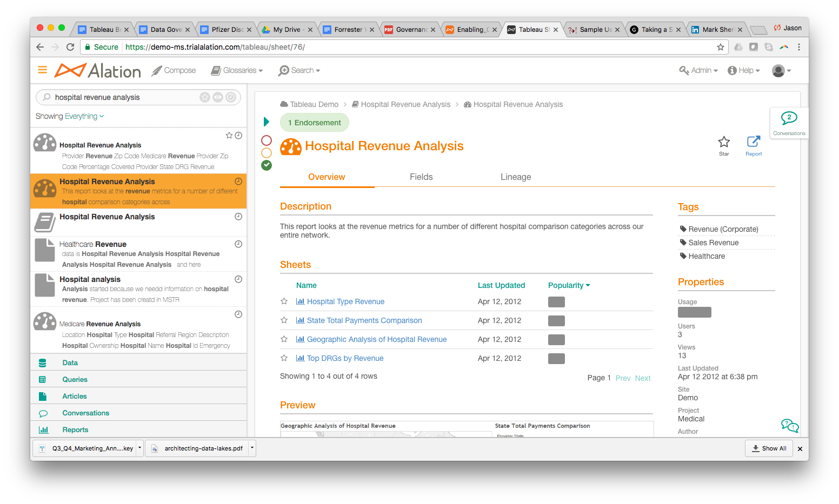839x504 pixels.
Task: Click the Usage bar under Properties
Action: [695, 312]
